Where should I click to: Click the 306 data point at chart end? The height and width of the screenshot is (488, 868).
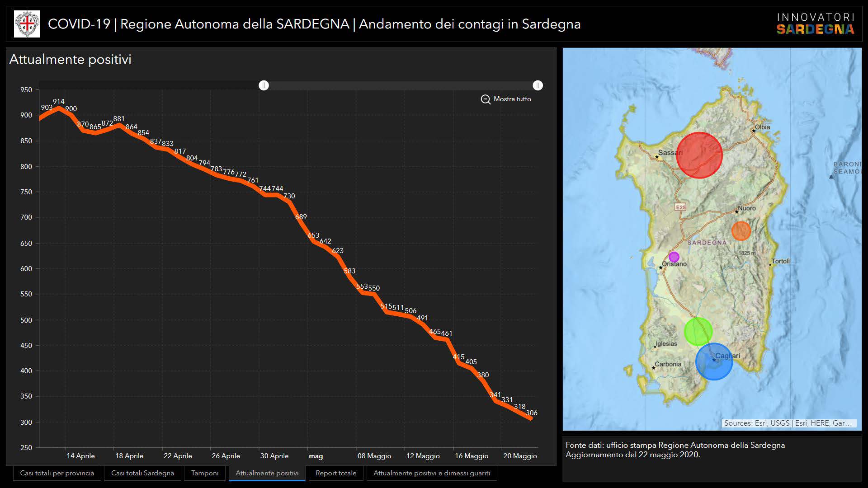pyautogui.click(x=531, y=419)
